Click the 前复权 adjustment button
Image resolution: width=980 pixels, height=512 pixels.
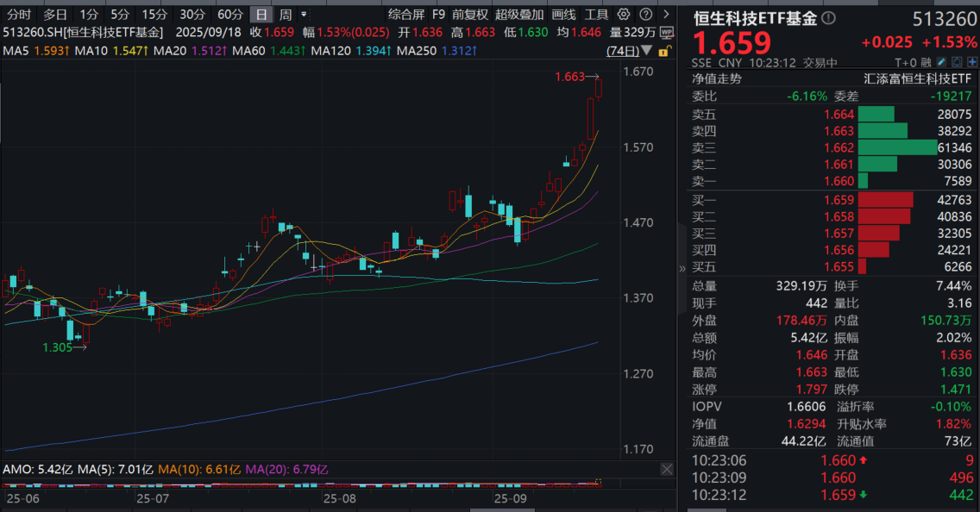point(470,14)
